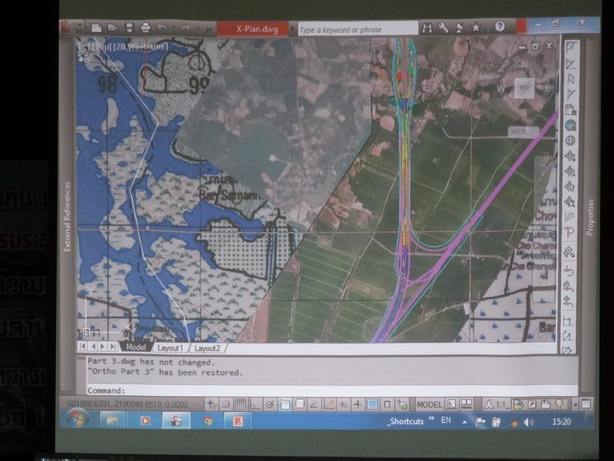
Task: Click the round globe icon in right toolbar
Action: pos(570,126)
